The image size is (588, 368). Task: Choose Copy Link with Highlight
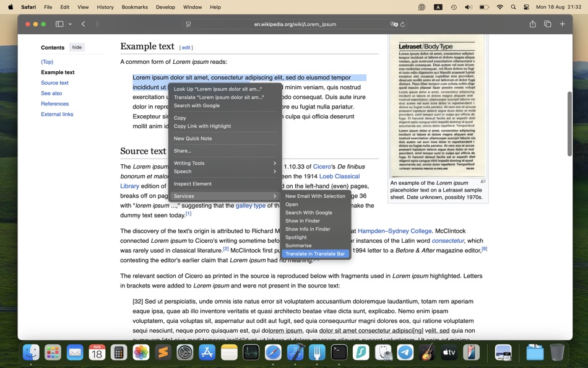click(x=225, y=126)
